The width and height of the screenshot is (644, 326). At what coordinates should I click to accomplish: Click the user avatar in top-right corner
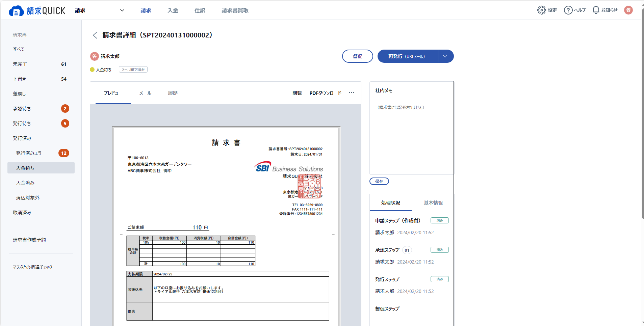628,10
